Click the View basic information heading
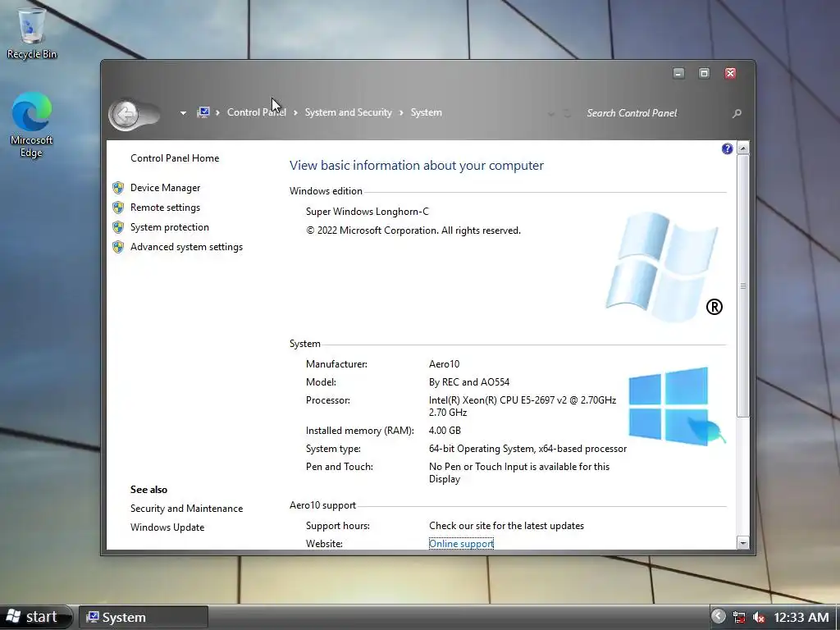 (416, 166)
